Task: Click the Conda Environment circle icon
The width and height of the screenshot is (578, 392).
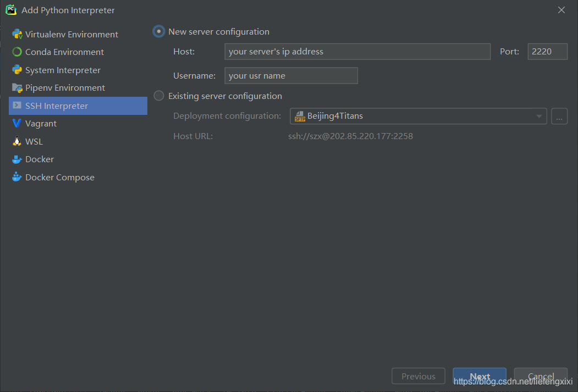Action: (17, 52)
